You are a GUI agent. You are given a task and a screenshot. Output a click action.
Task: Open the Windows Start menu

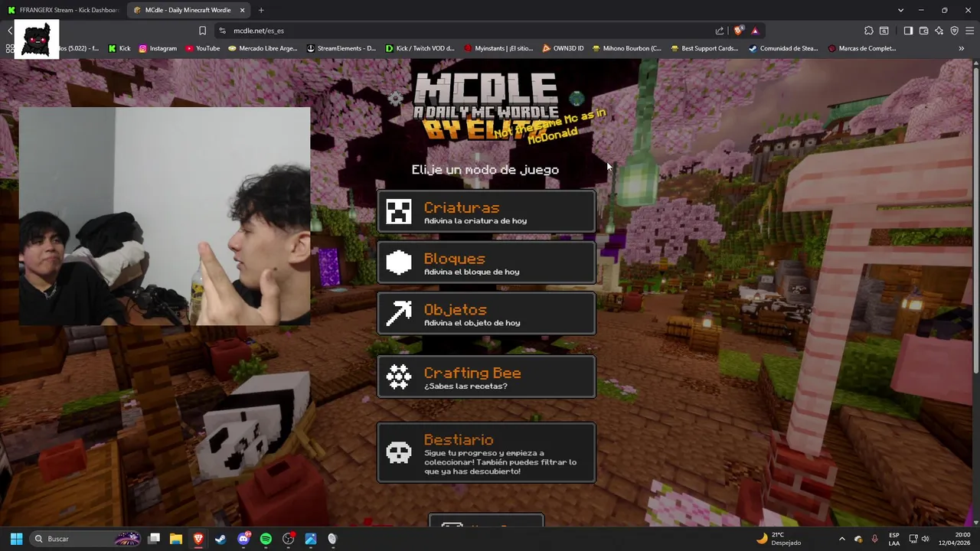coord(16,539)
